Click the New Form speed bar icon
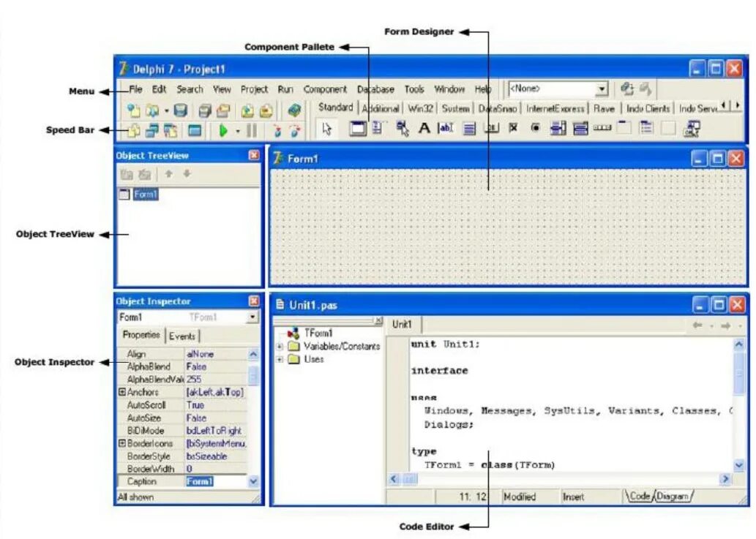The image size is (756, 539). [x=195, y=130]
